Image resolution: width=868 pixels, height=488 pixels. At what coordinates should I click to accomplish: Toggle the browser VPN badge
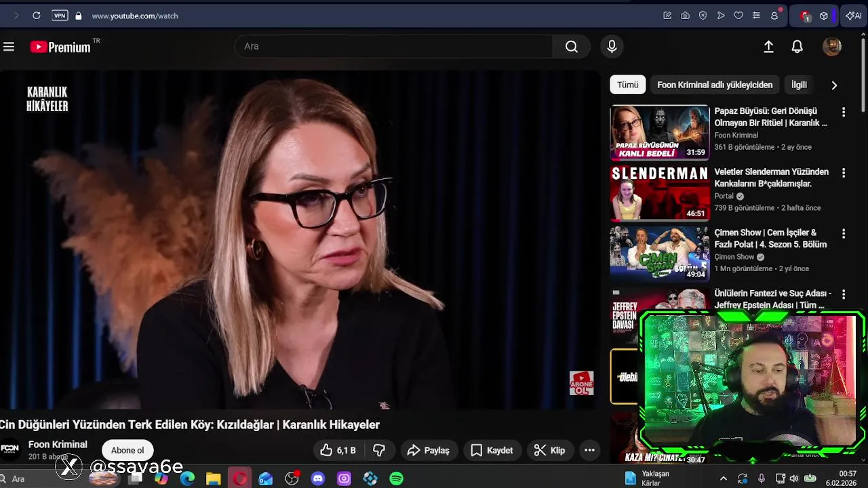60,16
